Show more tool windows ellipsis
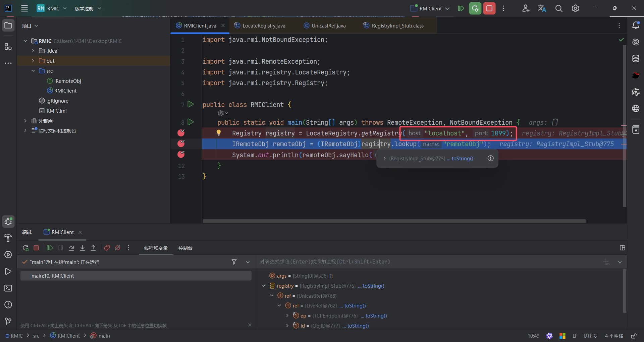The width and height of the screenshot is (644, 342). [8, 63]
